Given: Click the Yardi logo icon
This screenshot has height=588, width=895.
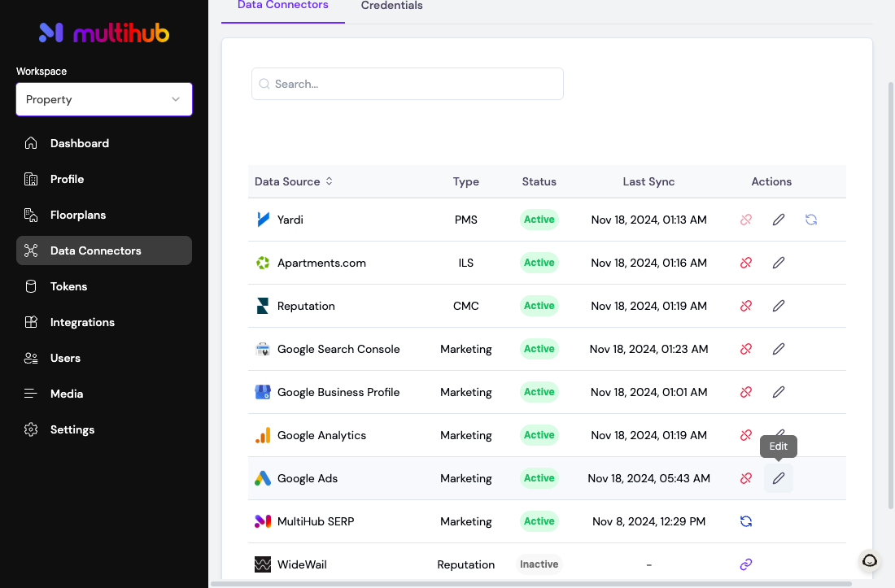Looking at the screenshot, I should 263,220.
